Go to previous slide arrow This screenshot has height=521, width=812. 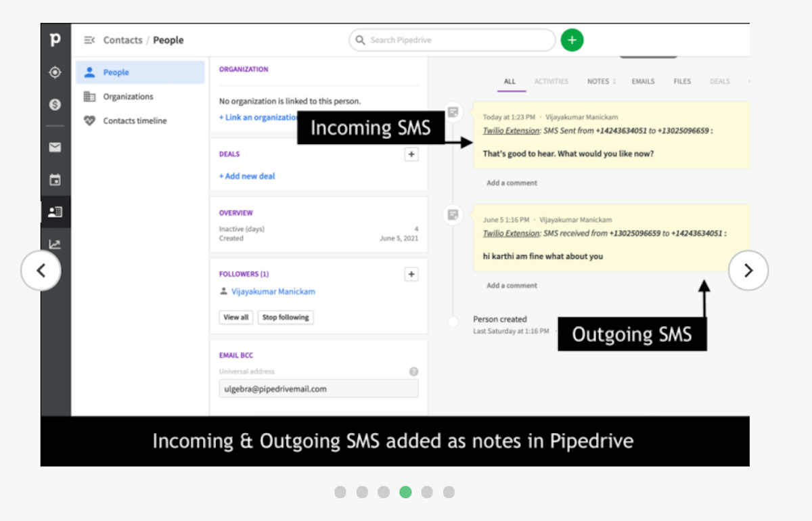click(41, 271)
